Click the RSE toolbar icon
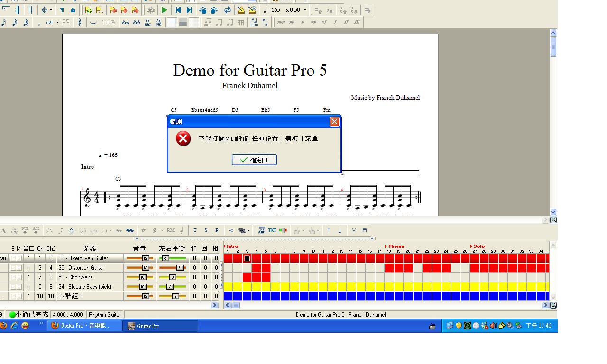Viewport: 607px width, 364px height. point(151,10)
